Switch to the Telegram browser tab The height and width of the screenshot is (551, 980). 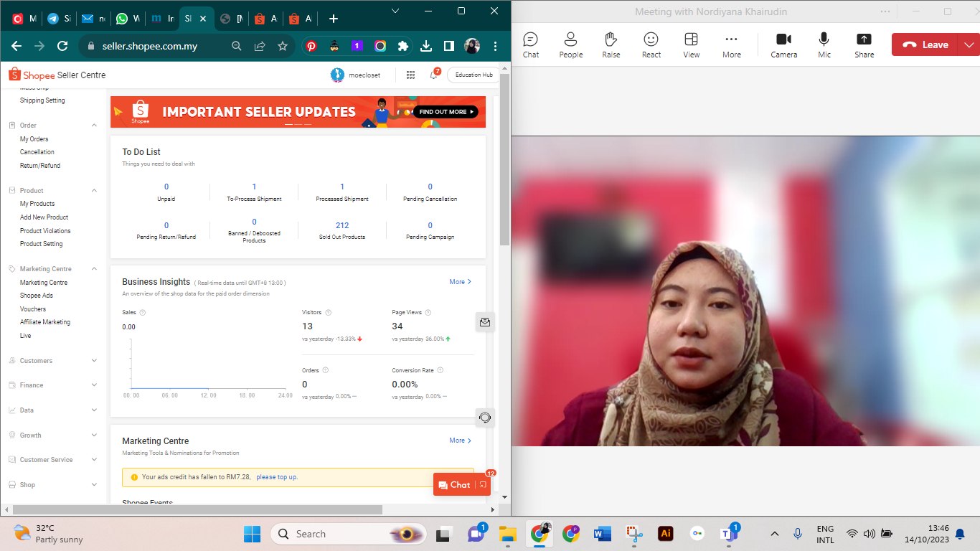point(58,19)
